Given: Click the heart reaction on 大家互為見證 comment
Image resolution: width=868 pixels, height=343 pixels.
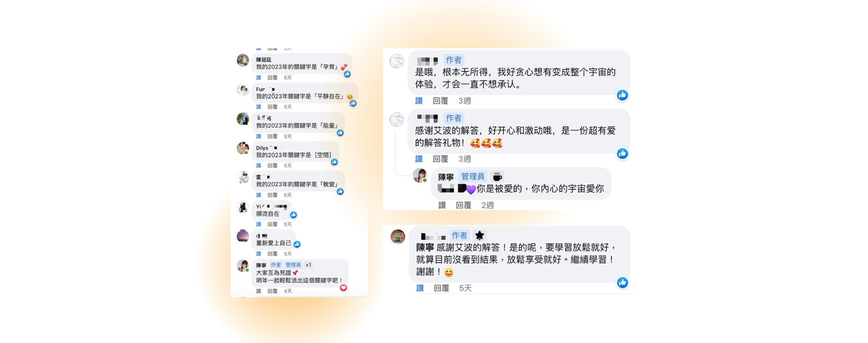Looking at the screenshot, I should point(344,288).
